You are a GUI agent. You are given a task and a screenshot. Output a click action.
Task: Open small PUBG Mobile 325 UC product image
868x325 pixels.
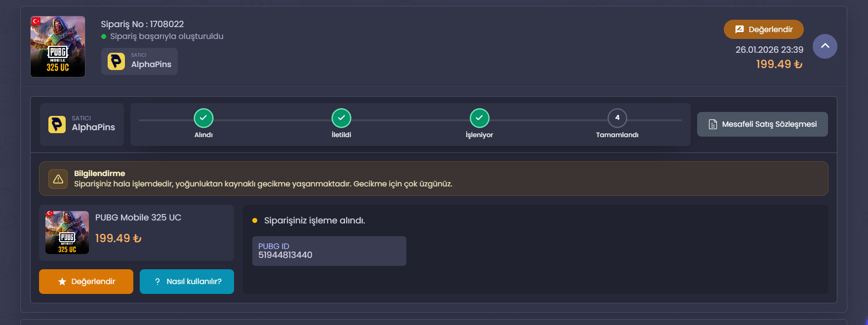tap(67, 232)
